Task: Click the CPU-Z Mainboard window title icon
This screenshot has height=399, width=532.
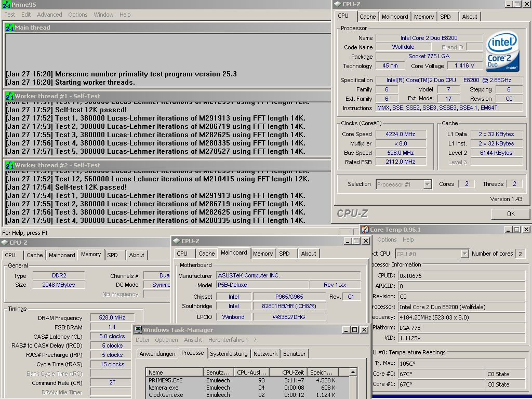Action: [176, 241]
